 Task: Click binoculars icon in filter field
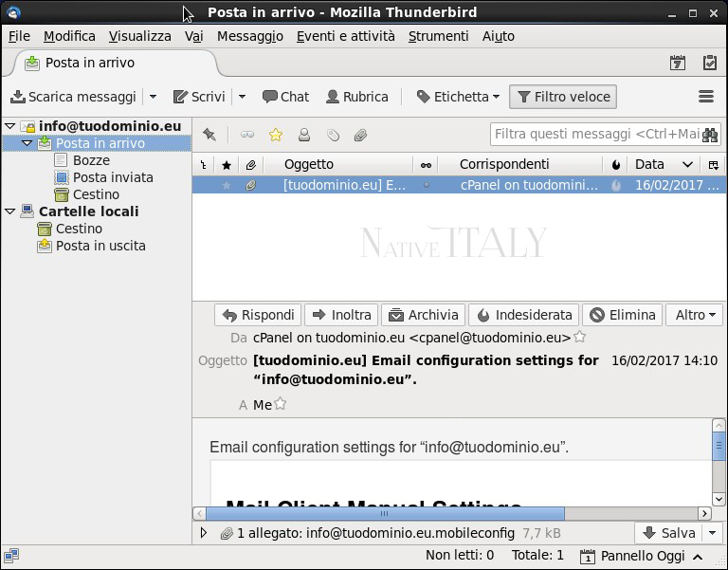click(x=709, y=135)
